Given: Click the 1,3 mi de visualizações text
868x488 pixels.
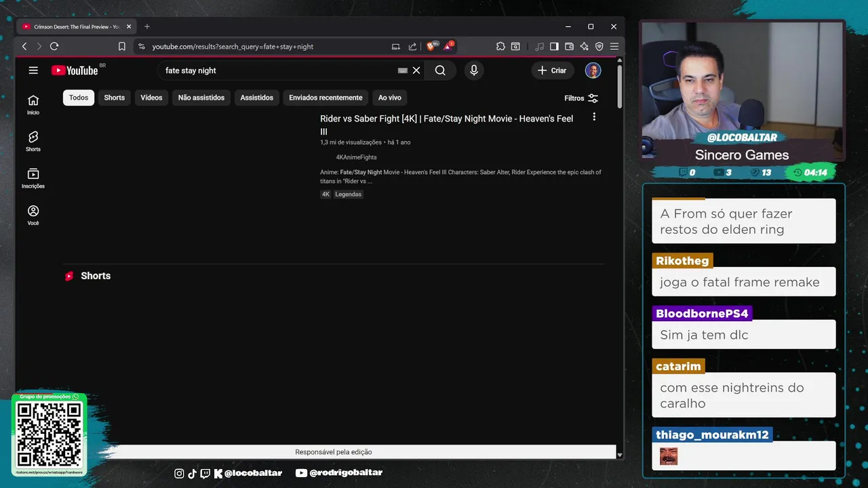Looking at the screenshot, I should (x=351, y=142).
